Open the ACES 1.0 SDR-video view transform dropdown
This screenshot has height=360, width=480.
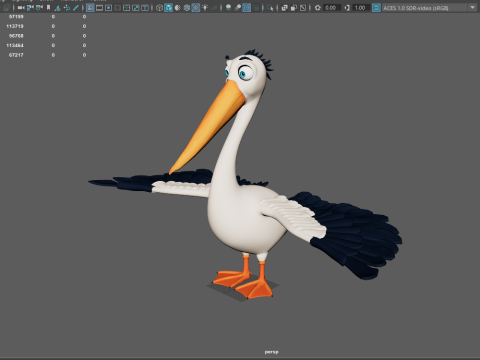click(x=429, y=7)
